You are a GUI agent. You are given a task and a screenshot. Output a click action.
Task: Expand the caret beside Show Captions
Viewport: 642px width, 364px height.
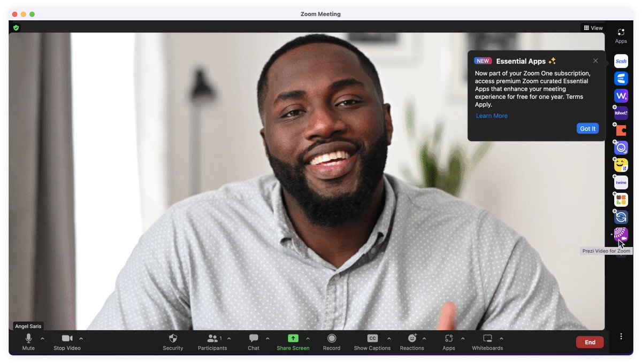click(x=389, y=338)
